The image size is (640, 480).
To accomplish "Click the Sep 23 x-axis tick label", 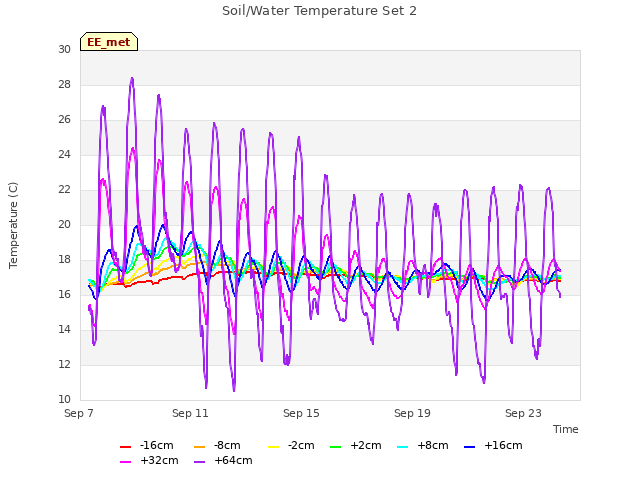I will tap(523, 413).
